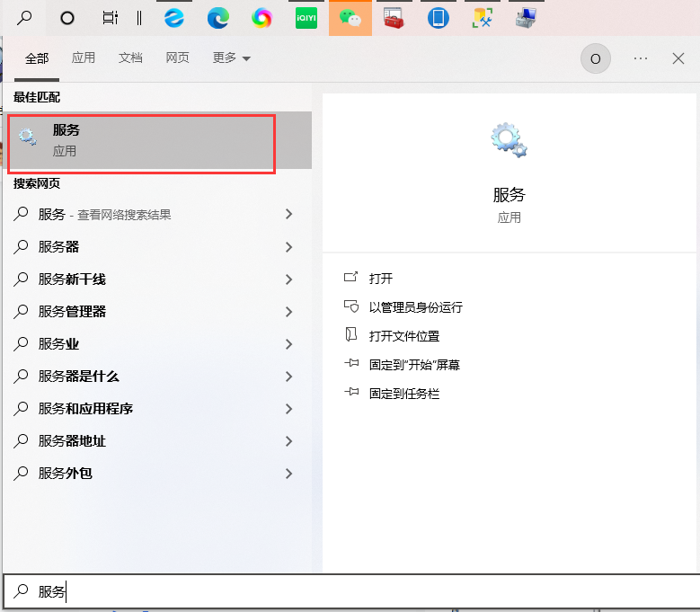700x612 pixels.
Task: Click 以管理员身份运行 action
Action: point(416,307)
